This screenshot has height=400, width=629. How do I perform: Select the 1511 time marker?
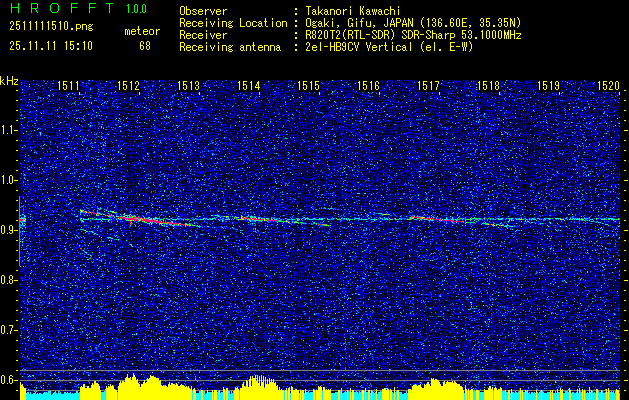tap(69, 87)
